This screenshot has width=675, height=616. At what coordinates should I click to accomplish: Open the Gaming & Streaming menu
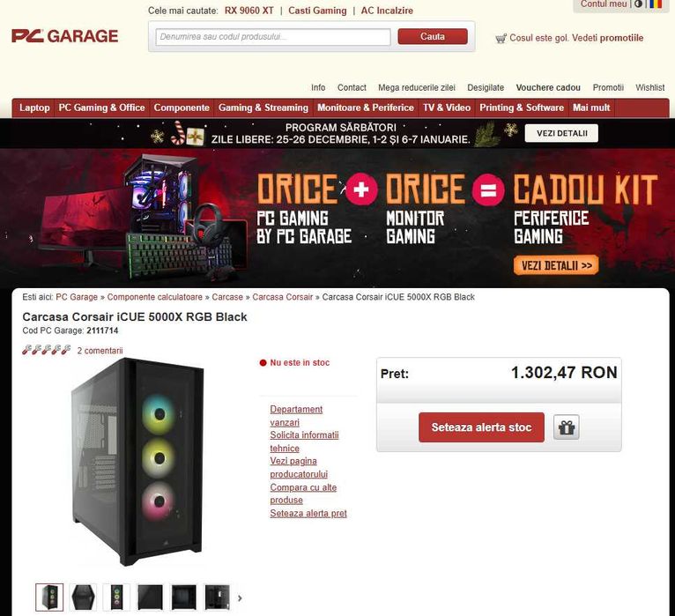263,108
